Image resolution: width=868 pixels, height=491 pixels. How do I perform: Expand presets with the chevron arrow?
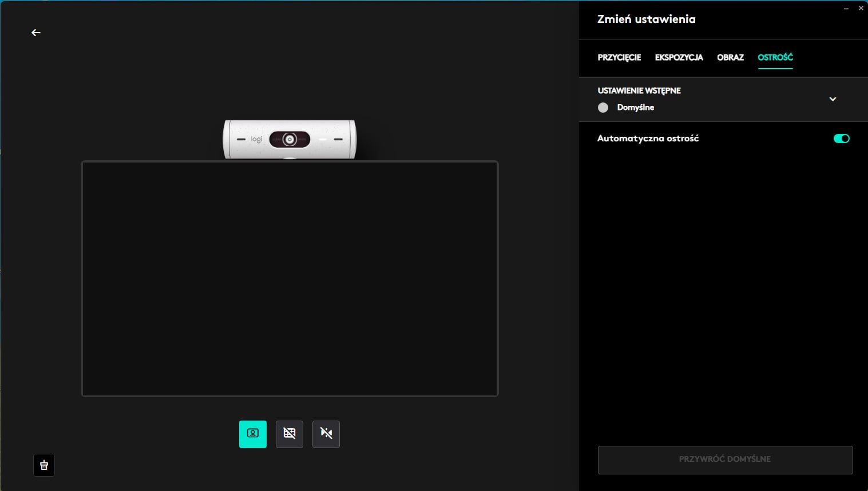click(833, 99)
